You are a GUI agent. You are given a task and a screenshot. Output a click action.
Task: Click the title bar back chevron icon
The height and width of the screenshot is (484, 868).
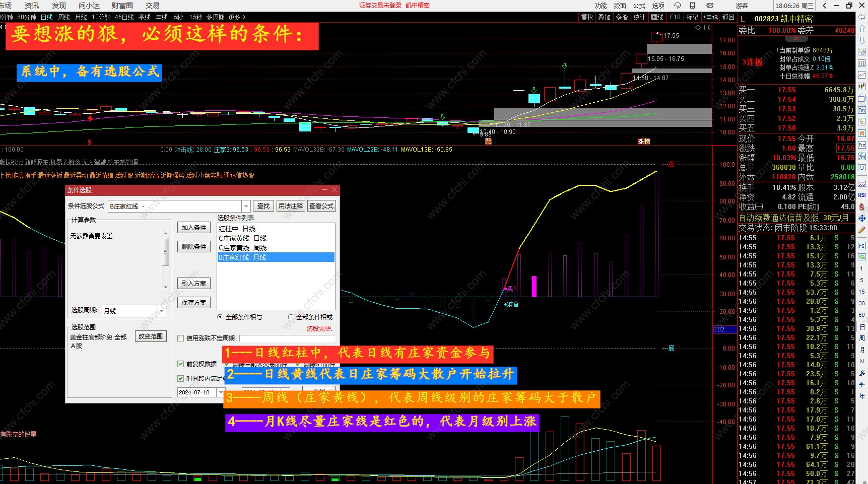pyautogui.click(x=824, y=6)
